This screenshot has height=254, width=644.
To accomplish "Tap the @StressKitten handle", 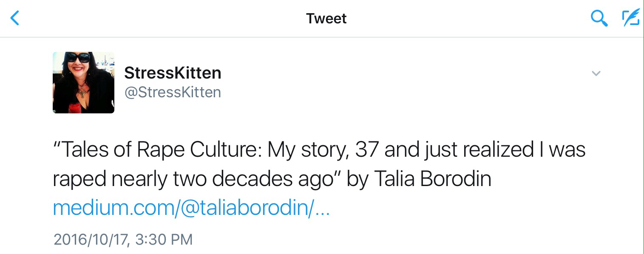I will coord(173,92).
